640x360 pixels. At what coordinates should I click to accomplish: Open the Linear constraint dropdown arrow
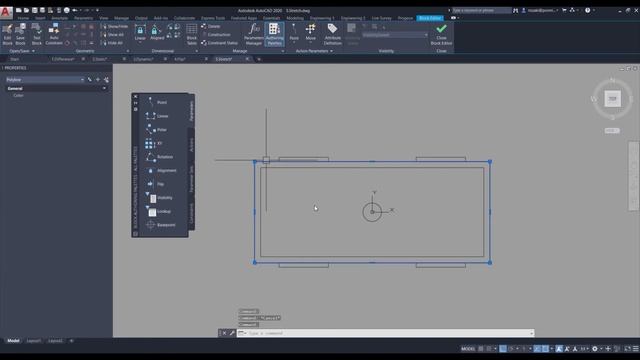click(x=140, y=42)
